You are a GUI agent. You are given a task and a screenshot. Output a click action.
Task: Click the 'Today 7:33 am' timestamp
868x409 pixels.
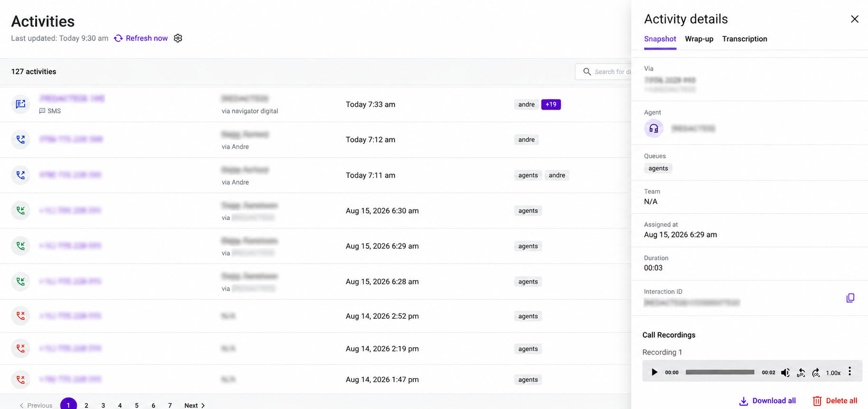[371, 105]
